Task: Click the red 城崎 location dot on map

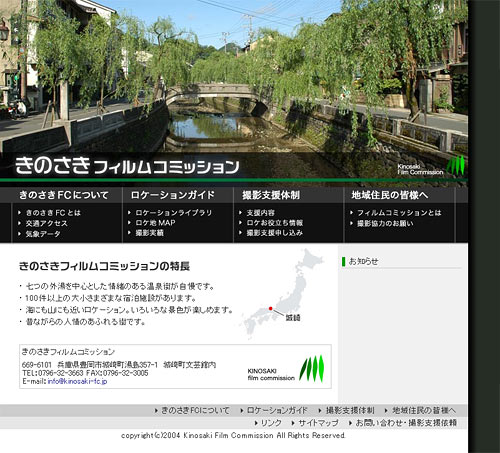Action: [271, 309]
